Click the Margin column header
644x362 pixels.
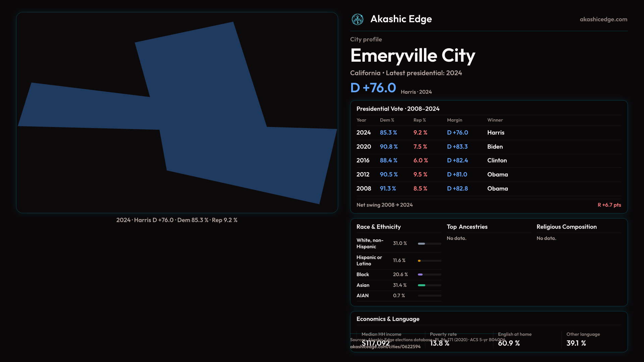(454, 120)
